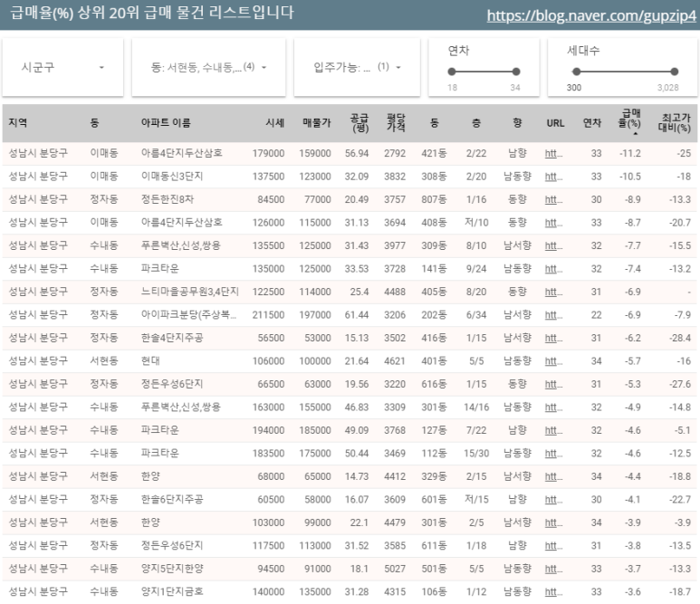The height and width of the screenshot is (604, 700).
Task: Open URL link for 408동 row
Action: (553, 223)
